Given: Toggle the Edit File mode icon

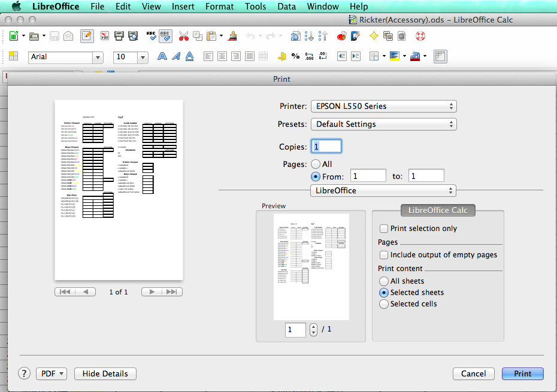Looking at the screenshot, I should click(87, 36).
